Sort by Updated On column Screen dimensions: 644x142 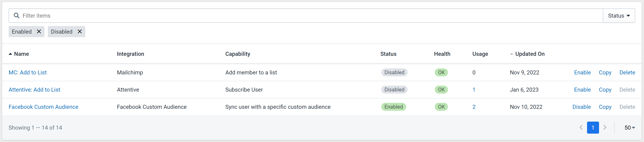click(x=527, y=54)
